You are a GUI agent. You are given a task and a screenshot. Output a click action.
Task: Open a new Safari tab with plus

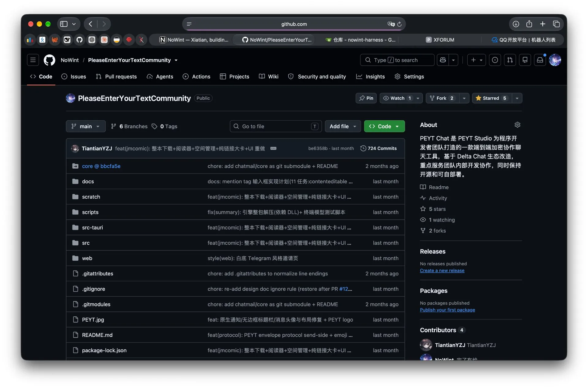(543, 24)
